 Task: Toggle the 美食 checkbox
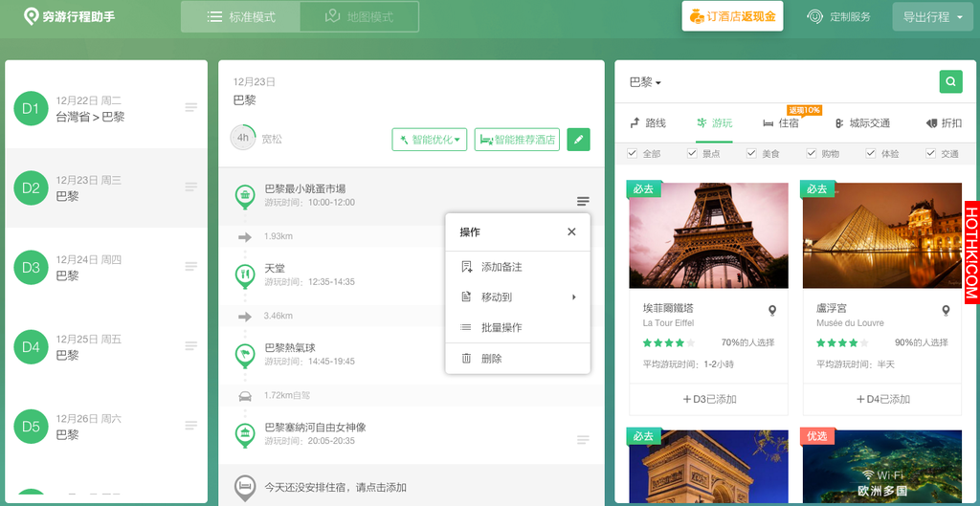(751, 153)
